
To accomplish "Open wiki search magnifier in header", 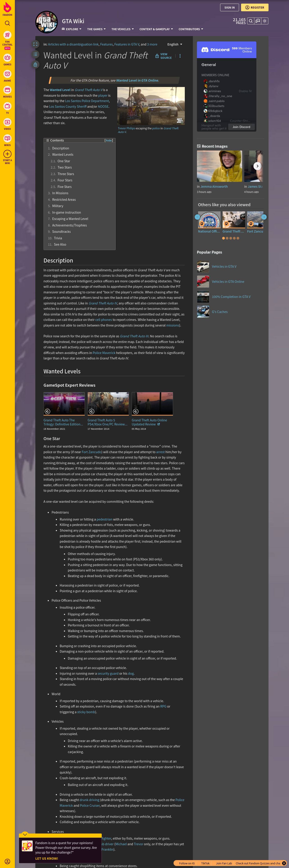I will (x=251, y=21).
